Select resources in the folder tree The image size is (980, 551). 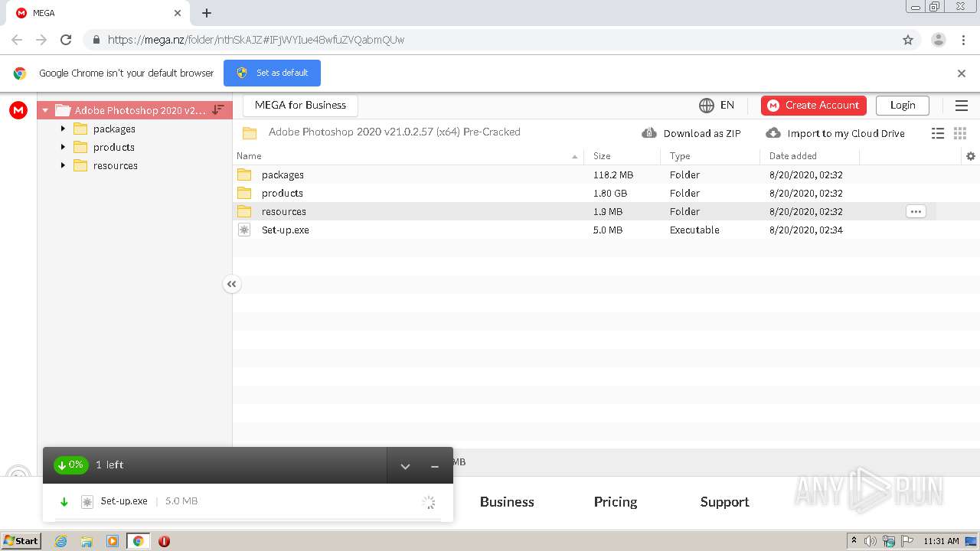click(x=116, y=165)
